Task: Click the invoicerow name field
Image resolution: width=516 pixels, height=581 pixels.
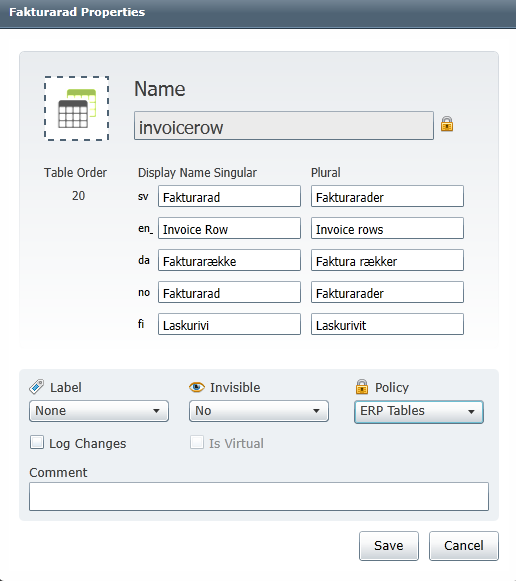Action: pyautogui.click(x=284, y=126)
